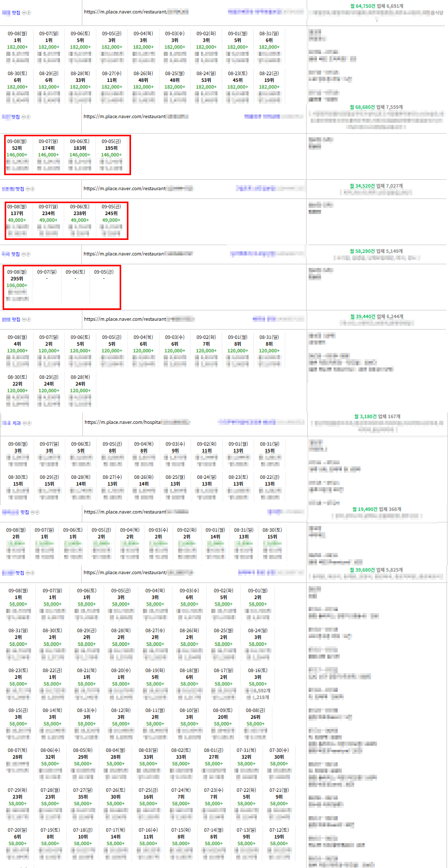This screenshot has width=448, height=868.
Task: Click 'm' icon in the 39,440 monthly searches row
Action: [x=24, y=320]
